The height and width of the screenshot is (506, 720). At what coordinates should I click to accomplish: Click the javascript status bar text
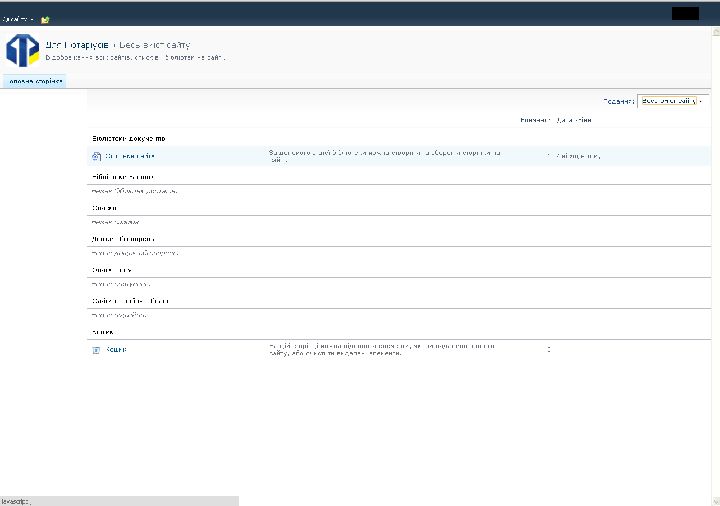(x=16, y=502)
